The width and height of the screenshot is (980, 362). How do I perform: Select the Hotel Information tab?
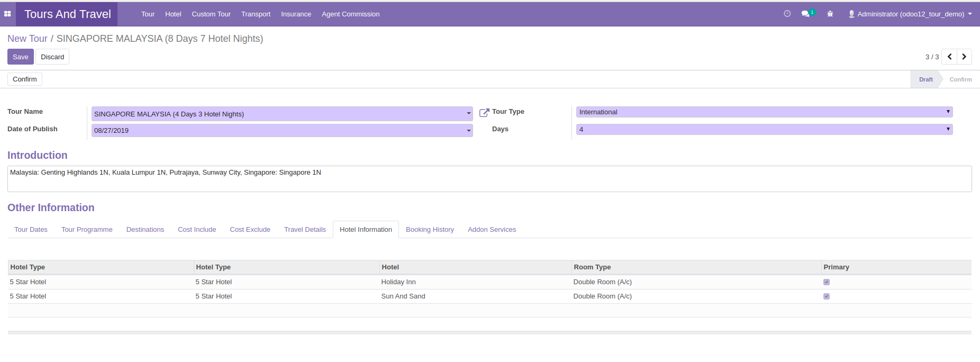pyautogui.click(x=366, y=230)
